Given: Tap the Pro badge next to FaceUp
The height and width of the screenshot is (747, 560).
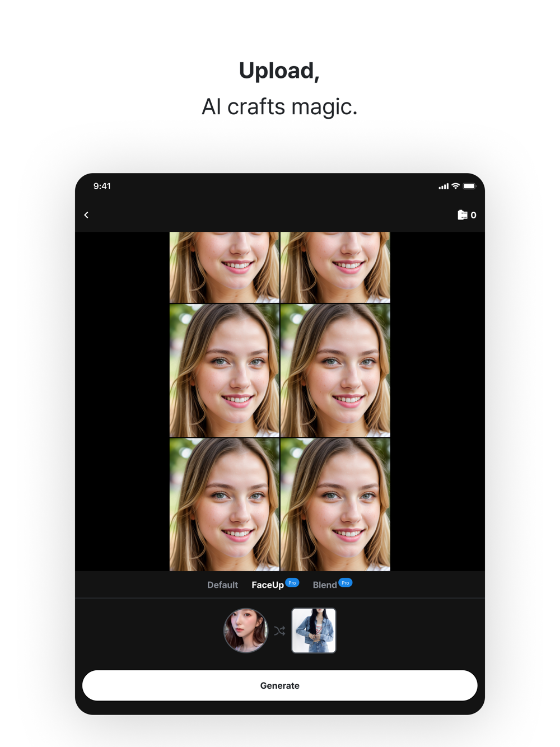Looking at the screenshot, I should tap(292, 583).
